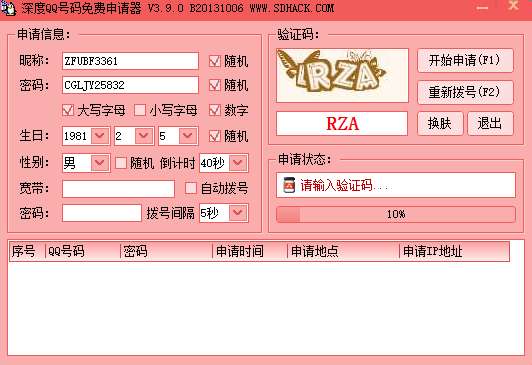
Task: Open the birth day dropdown showing 5
Action: (x=188, y=136)
